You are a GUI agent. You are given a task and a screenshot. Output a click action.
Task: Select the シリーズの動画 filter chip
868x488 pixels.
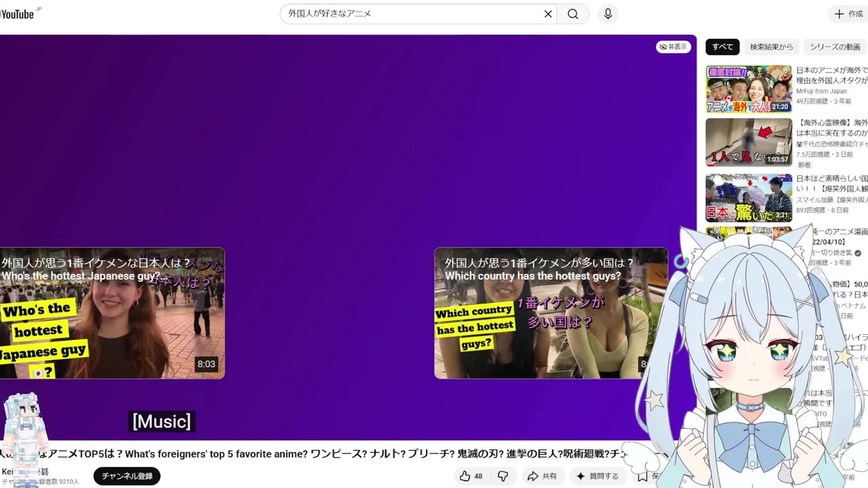point(835,47)
